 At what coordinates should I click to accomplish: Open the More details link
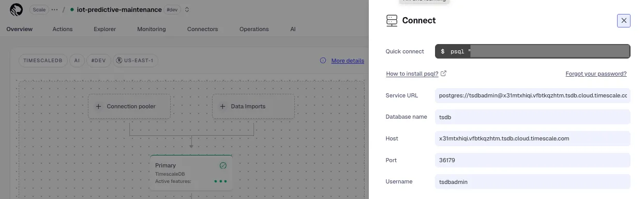[348, 61]
